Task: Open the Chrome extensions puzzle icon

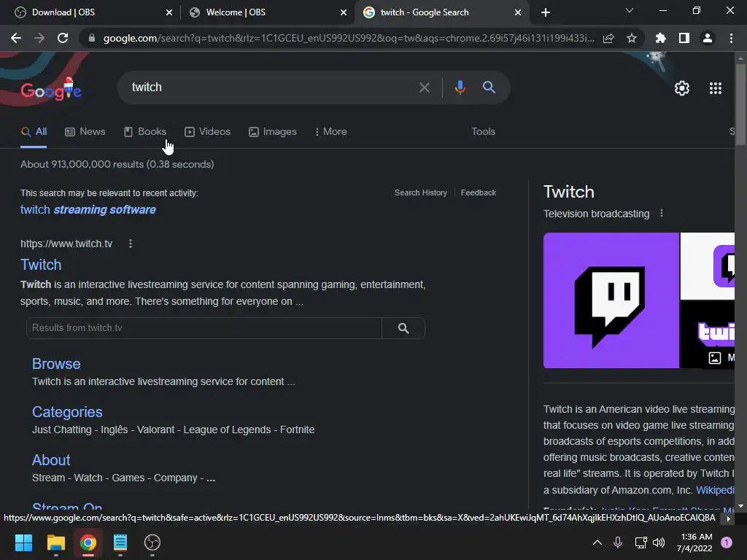Action: pos(661,38)
